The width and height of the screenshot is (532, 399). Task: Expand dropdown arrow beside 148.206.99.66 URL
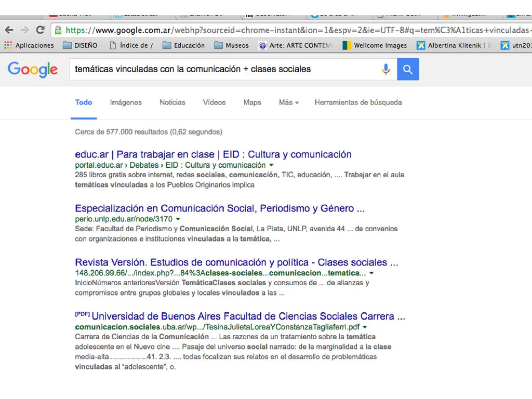[x=371, y=273]
